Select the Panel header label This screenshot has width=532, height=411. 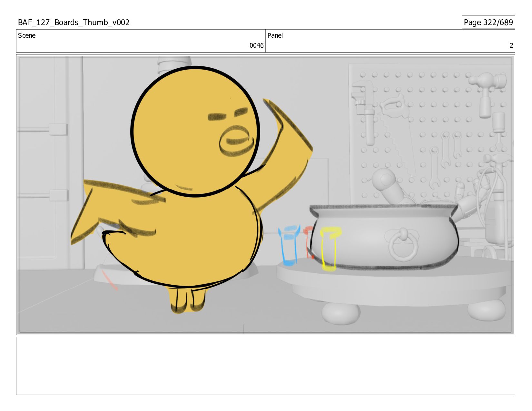pos(275,35)
